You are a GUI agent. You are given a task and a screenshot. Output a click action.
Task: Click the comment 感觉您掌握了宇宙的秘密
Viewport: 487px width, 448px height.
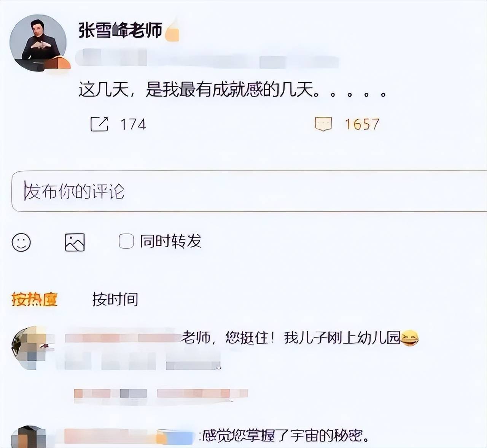coord(285,436)
